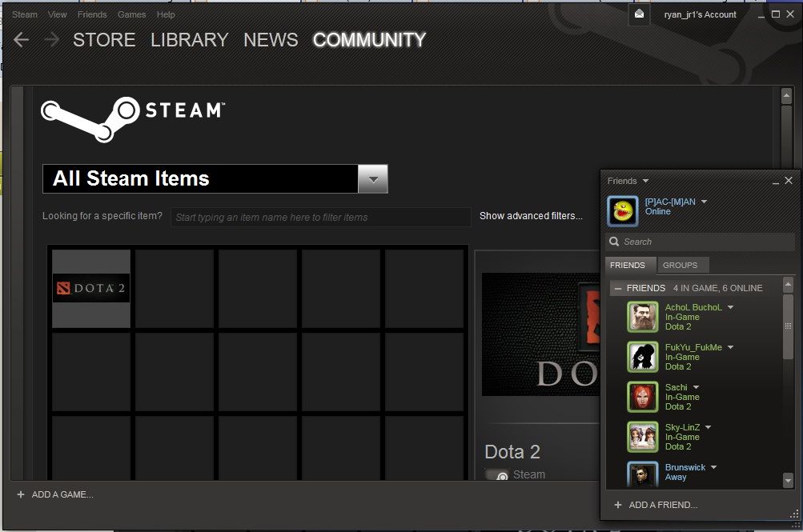803x532 pixels.
Task: Open the View menu
Action: pyautogui.click(x=58, y=14)
